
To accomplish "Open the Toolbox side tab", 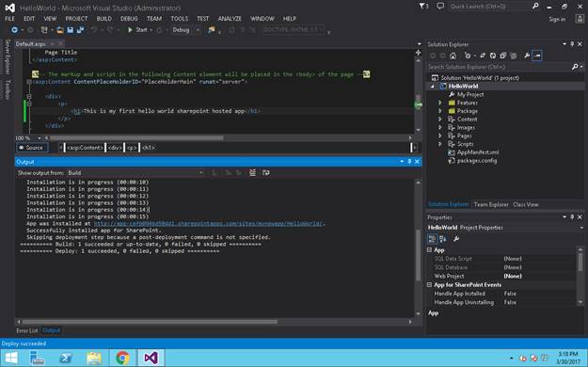I will coord(8,89).
